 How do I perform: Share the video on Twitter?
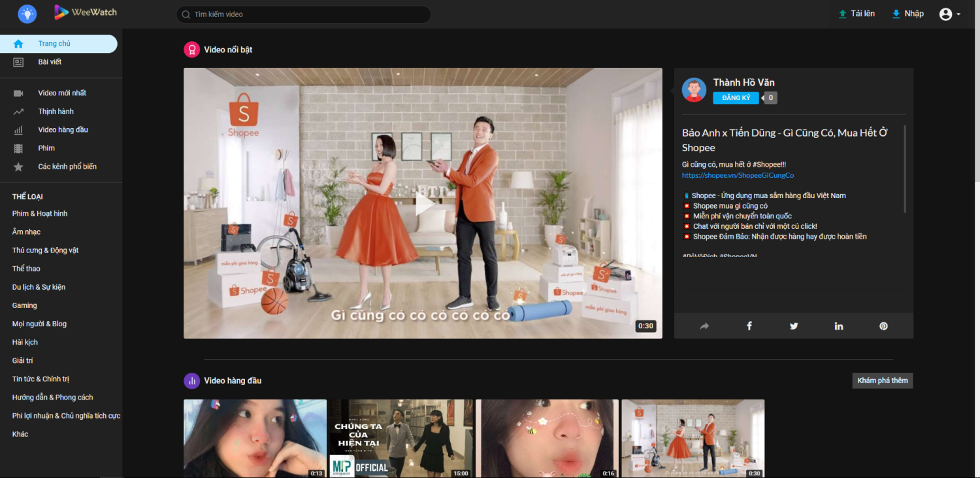[x=794, y=326]
